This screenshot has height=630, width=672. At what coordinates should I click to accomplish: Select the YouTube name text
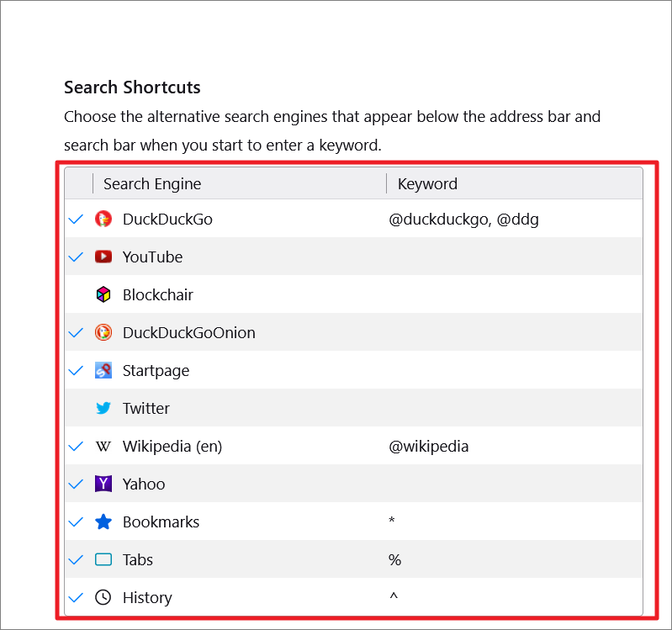point(152,257)
